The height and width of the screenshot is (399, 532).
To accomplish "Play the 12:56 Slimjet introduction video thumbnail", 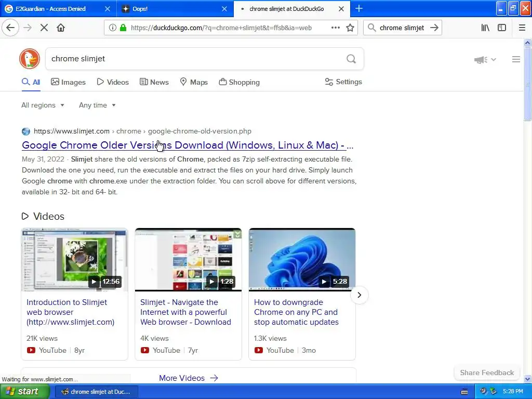I will (x=75, y=260).
